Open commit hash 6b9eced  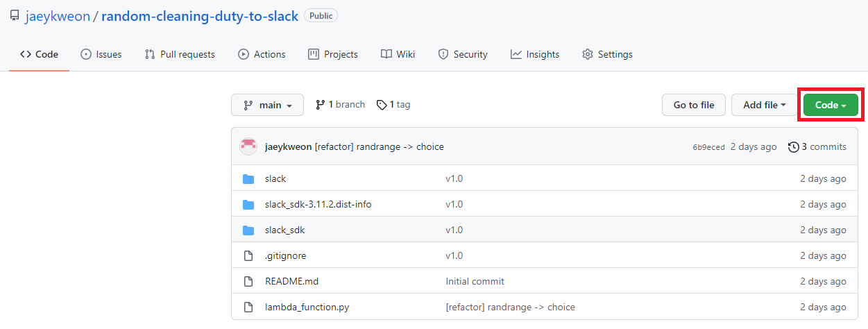point(708,147)
